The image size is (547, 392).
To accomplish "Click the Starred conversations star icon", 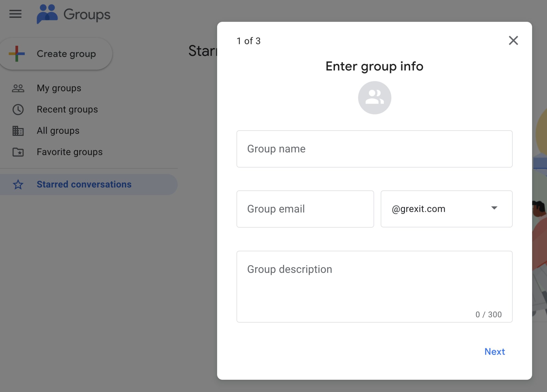I will pos(18,184).
